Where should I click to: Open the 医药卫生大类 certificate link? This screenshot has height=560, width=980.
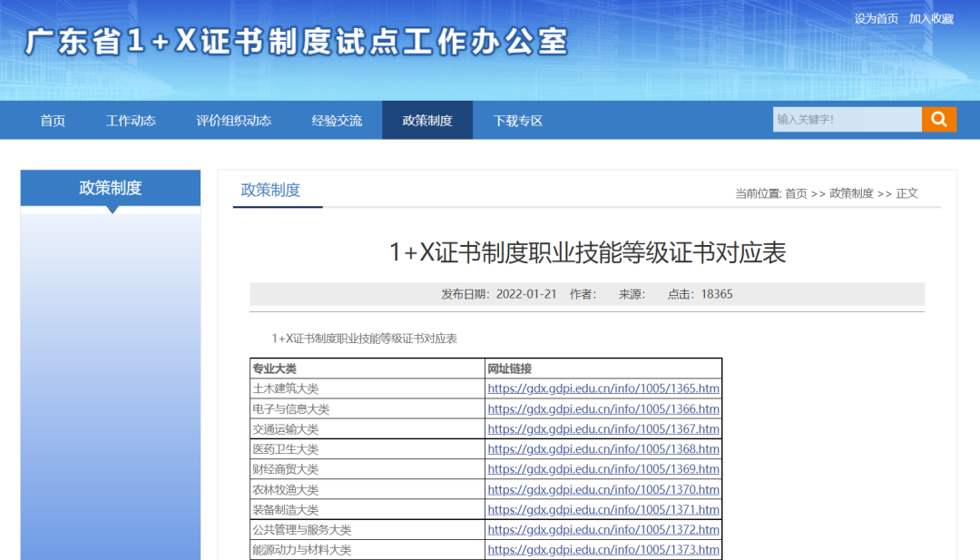(x=603, y=448)
